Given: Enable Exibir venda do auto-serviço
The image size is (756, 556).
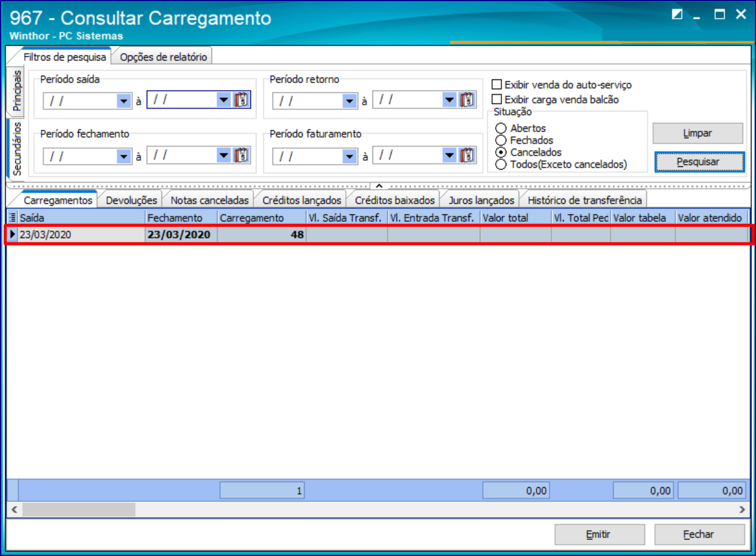Looking at the screenshot, I should tap(496, 85).
